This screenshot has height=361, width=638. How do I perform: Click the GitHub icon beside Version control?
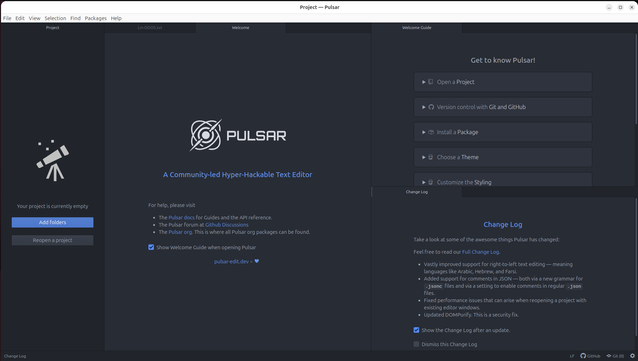tap(431, 107)
